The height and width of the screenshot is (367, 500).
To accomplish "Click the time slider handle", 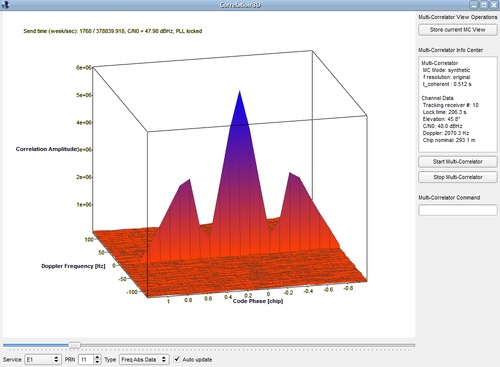I will click(74, 345).
